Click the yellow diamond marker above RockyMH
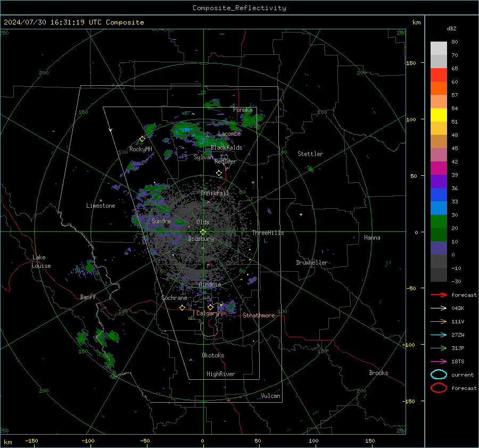The height and width of the screenshot is (448, 479). click(142, 139)
